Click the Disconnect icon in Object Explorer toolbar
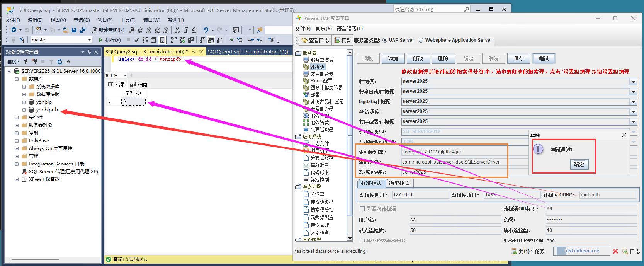644x266 pixels. click(x=34, y=61)
